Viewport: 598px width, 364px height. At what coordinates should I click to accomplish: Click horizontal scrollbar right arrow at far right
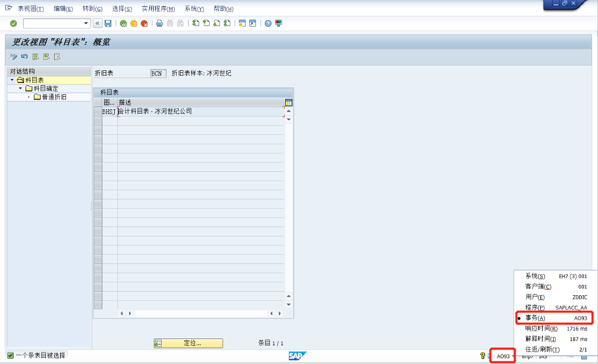click(x=280, y=313)
